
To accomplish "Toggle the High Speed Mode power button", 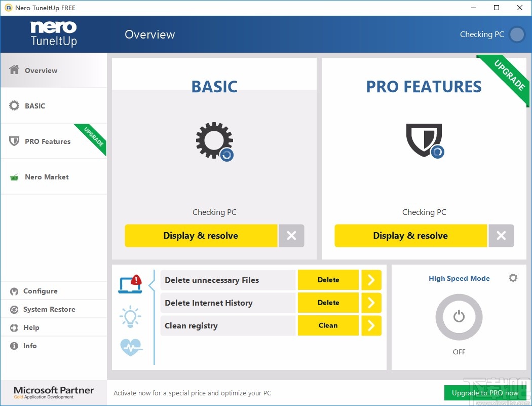I will click(x=459, y=317).
